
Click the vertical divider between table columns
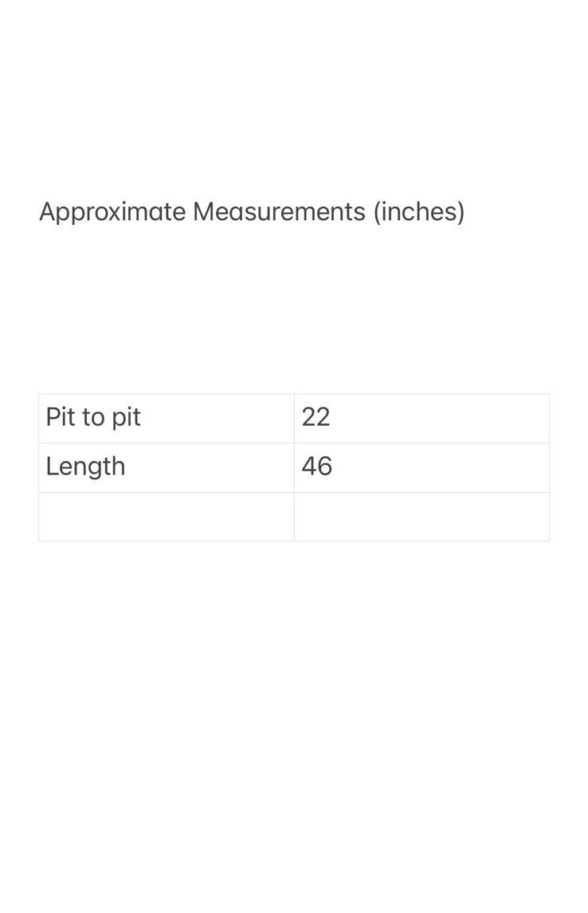tap(294, 467)
